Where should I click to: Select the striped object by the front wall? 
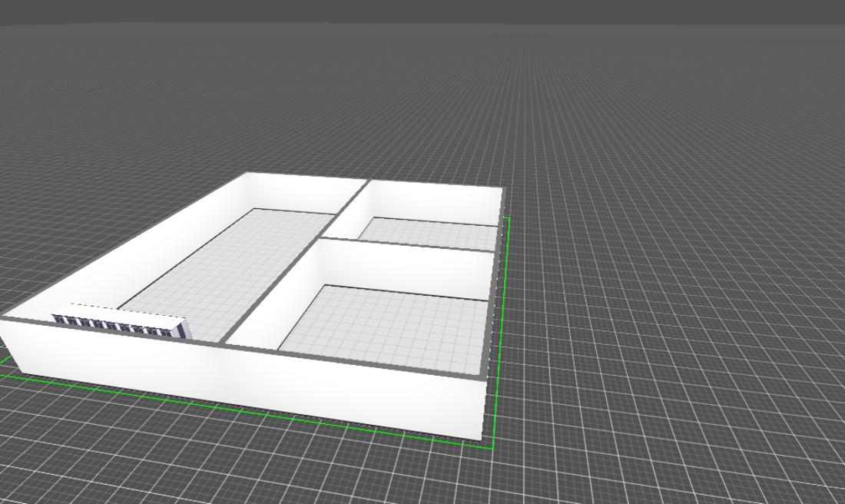click(121, 321)
